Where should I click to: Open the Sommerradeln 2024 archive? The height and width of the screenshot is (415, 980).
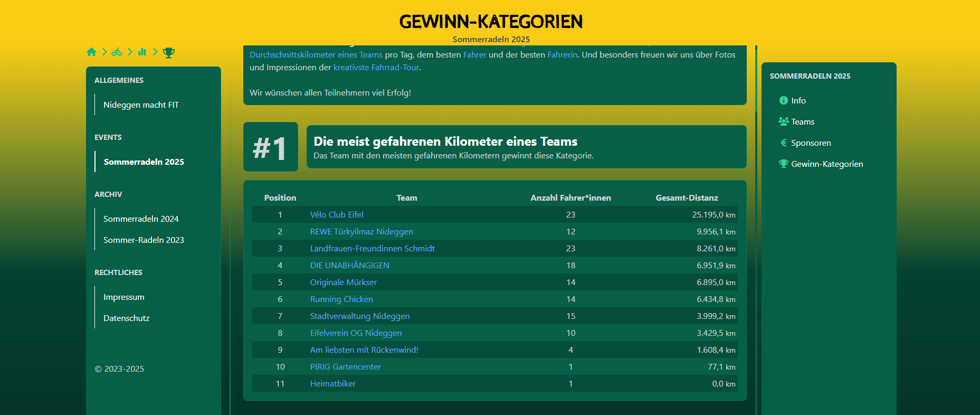(x=141, y=219)
